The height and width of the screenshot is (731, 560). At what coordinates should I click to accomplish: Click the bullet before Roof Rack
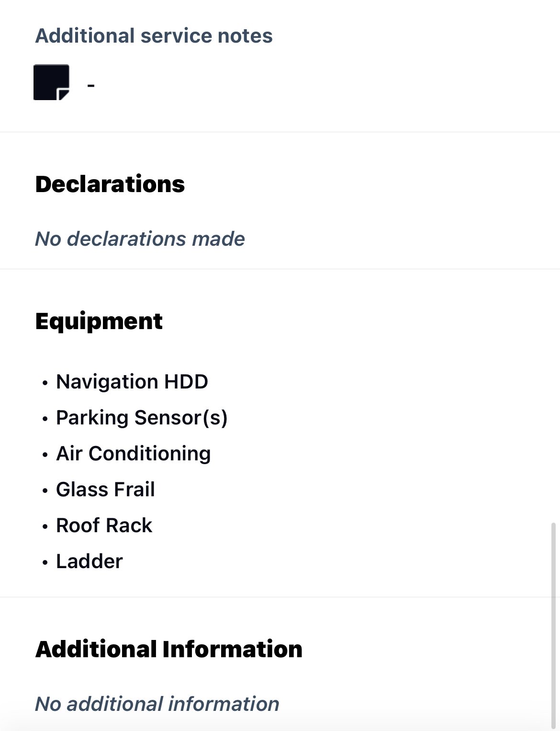coord(45,527)
